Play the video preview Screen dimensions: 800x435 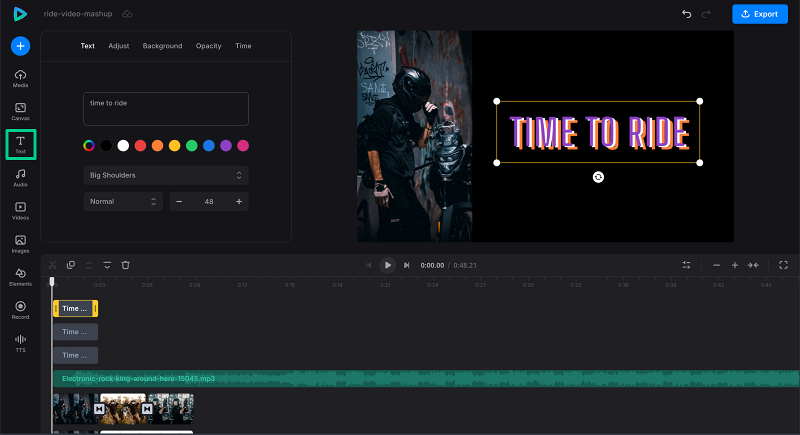387,265
